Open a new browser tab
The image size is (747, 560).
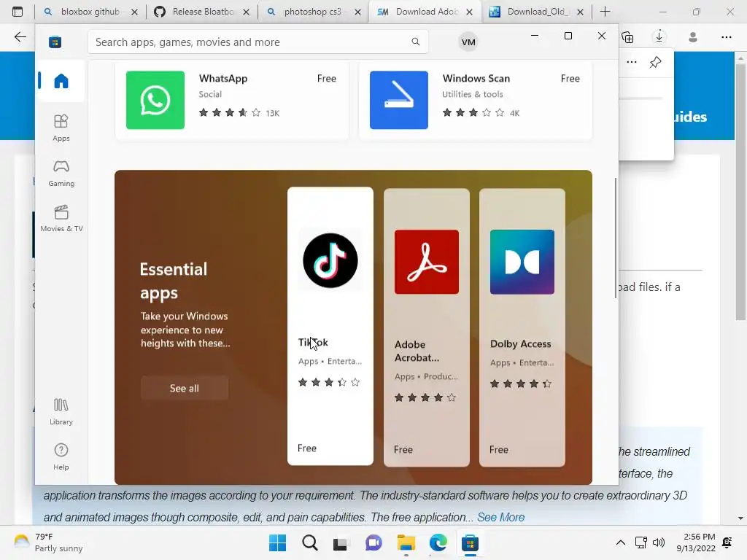pyautogui.click(x=605, y=12)
